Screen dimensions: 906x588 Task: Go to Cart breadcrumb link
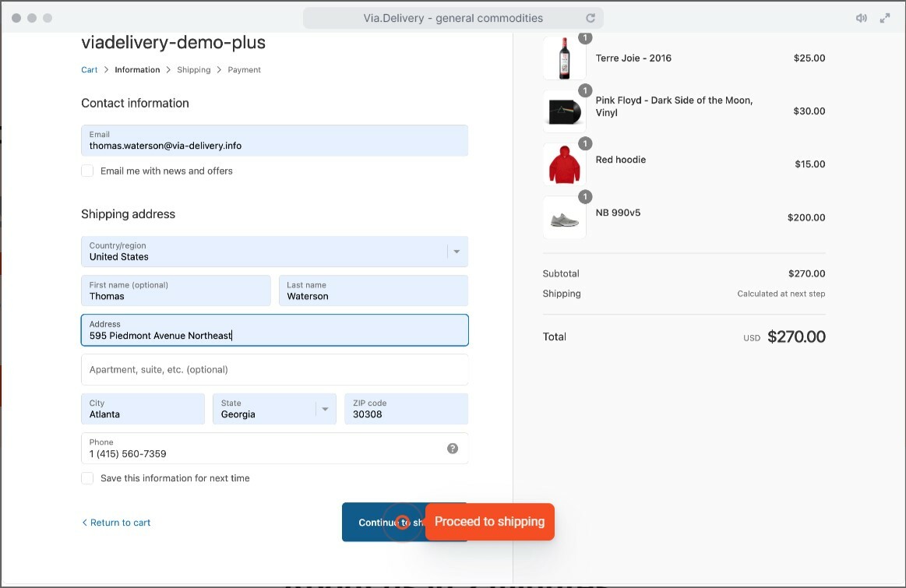(90, 70)
